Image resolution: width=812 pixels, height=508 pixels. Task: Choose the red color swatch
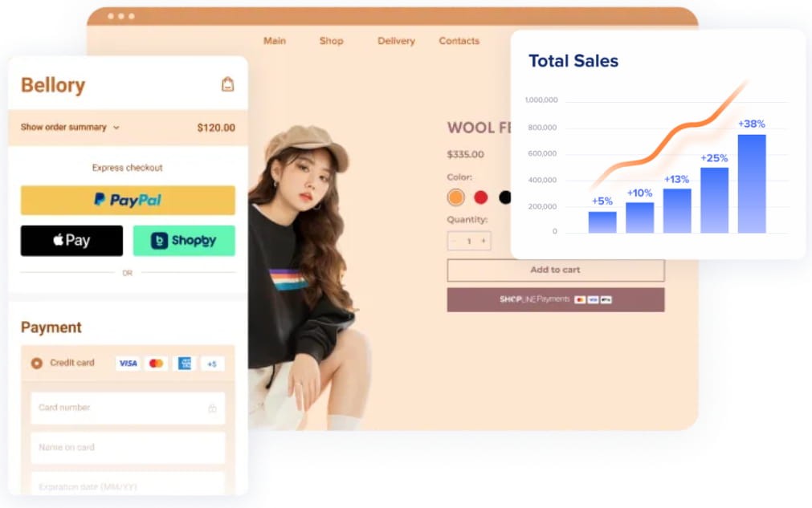pos(480,197)
